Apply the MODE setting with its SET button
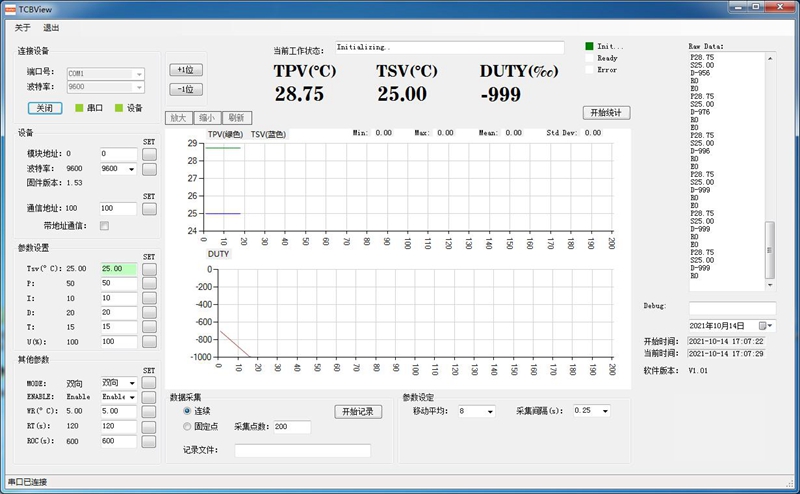The height and width of the screenshot is (494, 800). pos(150,383)
